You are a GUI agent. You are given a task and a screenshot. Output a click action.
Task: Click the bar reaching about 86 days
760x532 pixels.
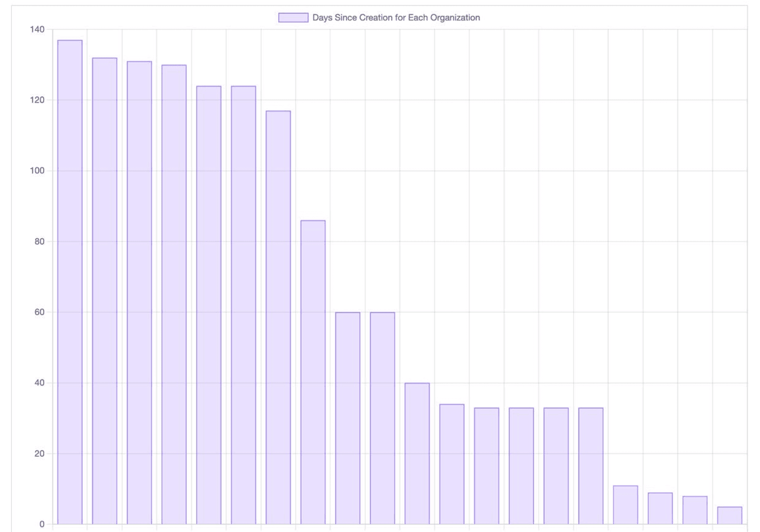[x=313, y=372]
